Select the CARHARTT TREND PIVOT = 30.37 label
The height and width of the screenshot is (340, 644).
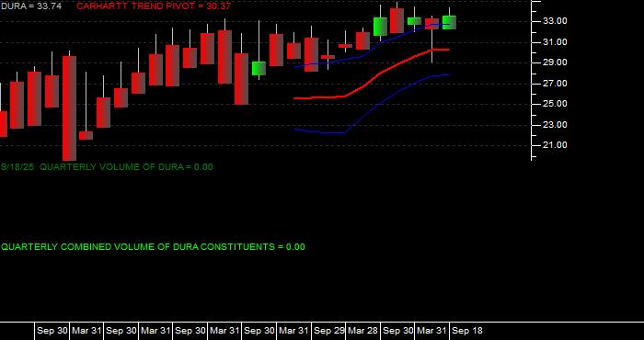(154, 6)
